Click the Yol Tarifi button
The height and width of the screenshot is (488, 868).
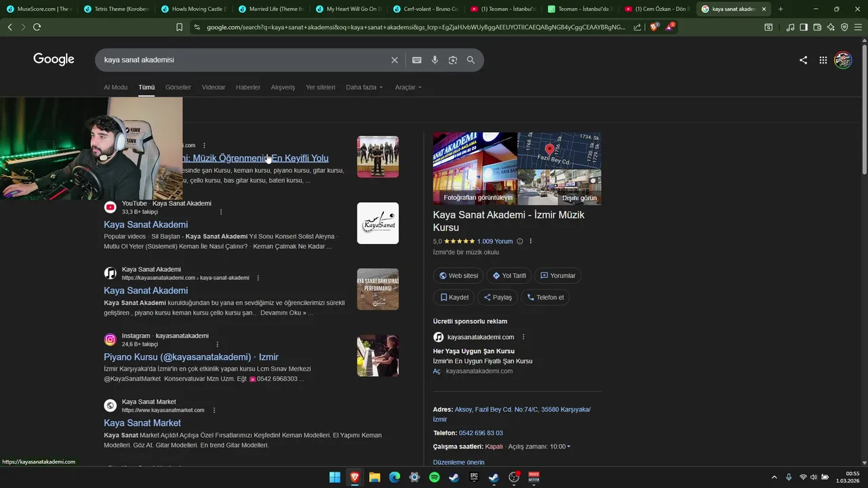[509, 276]
